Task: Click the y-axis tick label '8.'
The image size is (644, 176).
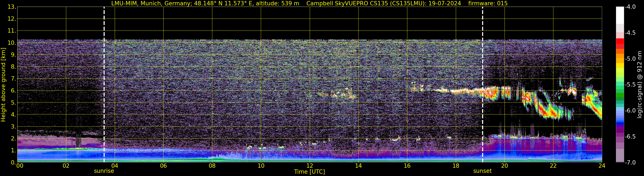Action: click(13, 67)
